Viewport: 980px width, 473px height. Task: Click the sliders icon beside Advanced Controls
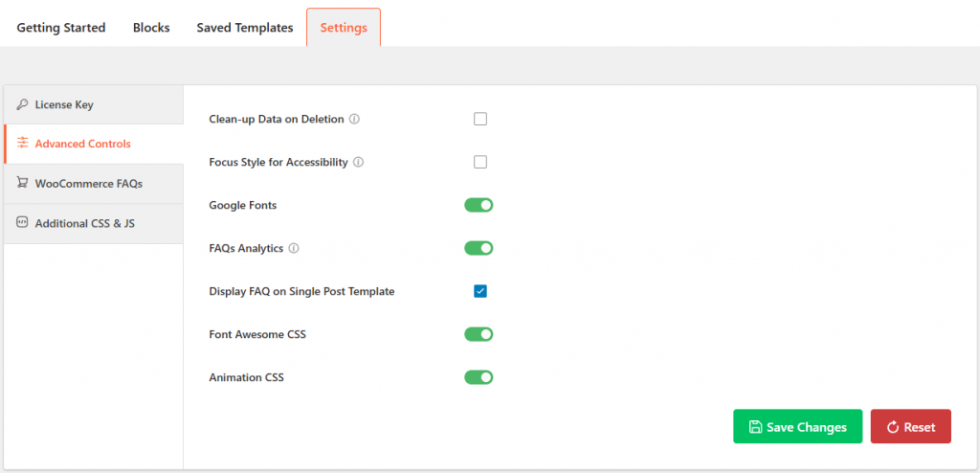tap(22, 144)
